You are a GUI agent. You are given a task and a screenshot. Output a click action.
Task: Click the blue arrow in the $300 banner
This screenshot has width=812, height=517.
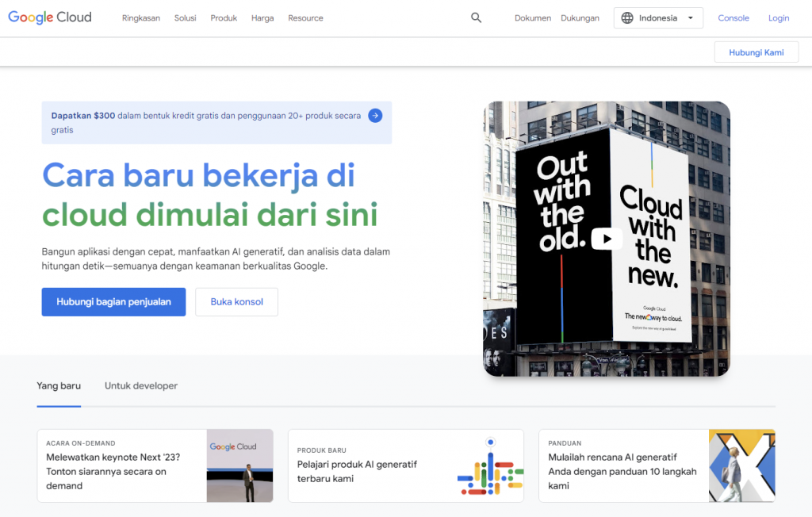tap(374, 115)
